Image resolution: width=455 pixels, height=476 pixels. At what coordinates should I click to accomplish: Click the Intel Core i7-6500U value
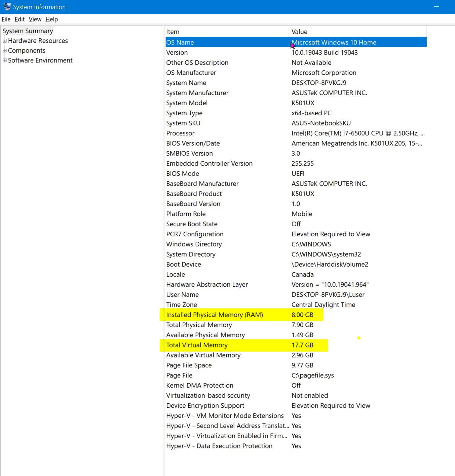tap(358, 133)
